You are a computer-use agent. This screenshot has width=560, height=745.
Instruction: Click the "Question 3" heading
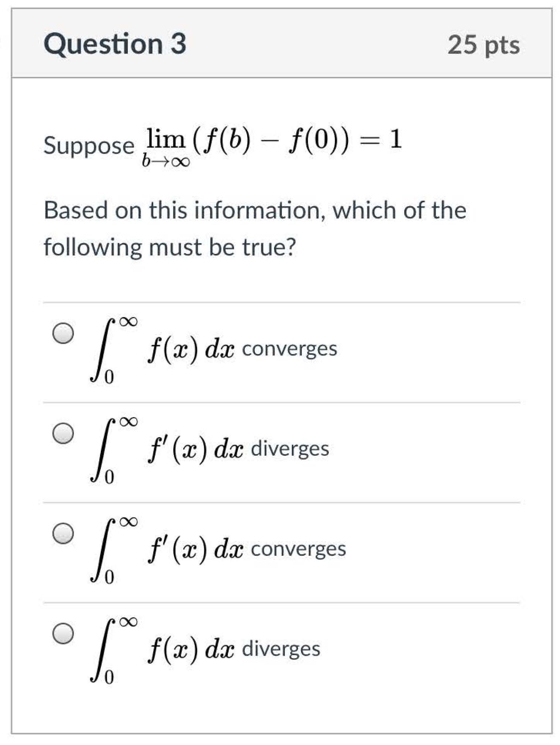click(115, 44)
